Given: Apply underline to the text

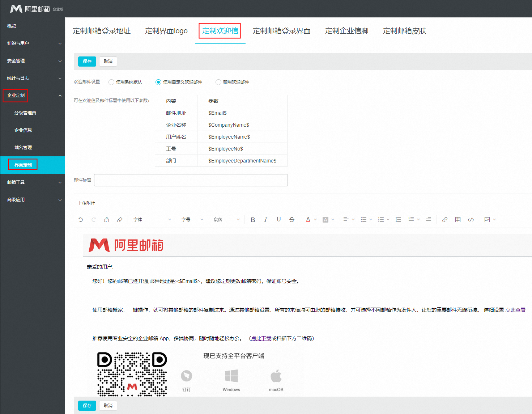Looking at the screenshot, I should pyautogui.click(x=278, y=219).
